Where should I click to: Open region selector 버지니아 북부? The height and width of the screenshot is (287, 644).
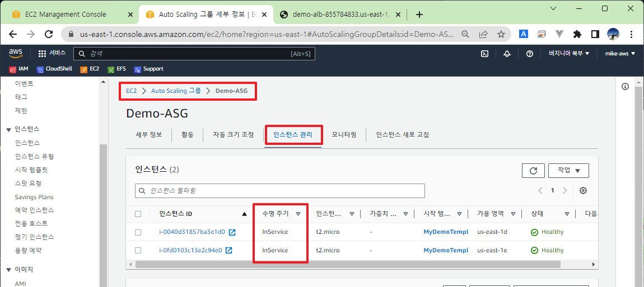click(x=570, y=54)
